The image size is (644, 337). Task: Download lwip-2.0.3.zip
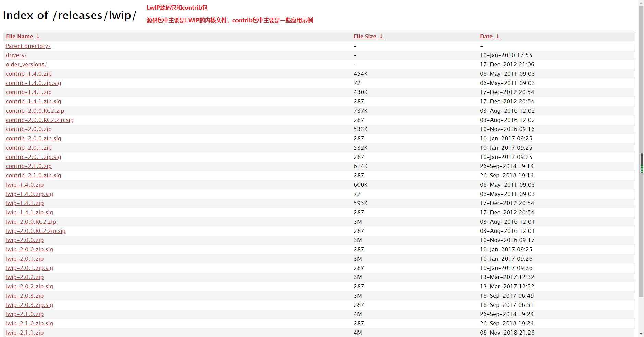25,296
